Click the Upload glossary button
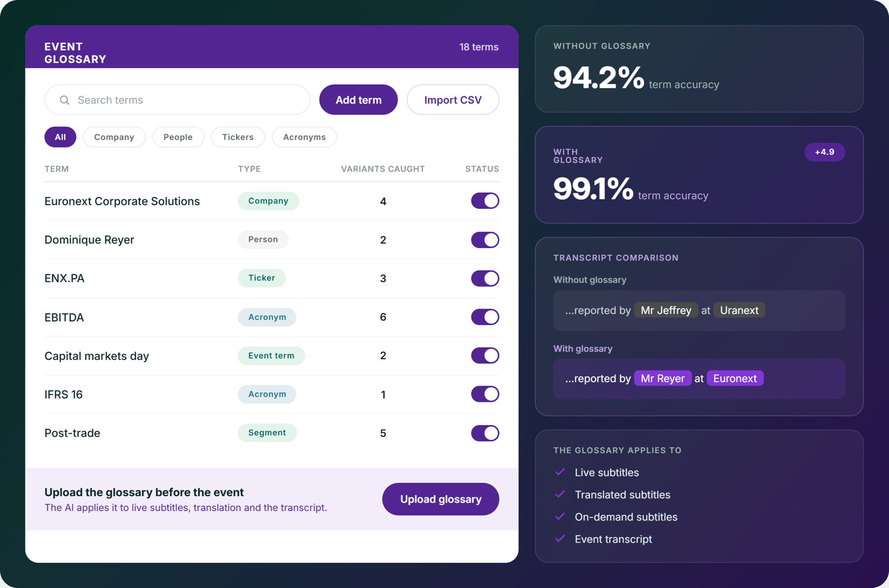Screen dimensions: 889x588 point(441,499)
